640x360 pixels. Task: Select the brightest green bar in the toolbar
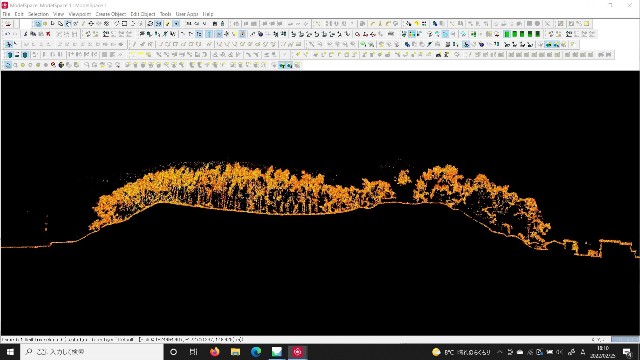point(507,34)
